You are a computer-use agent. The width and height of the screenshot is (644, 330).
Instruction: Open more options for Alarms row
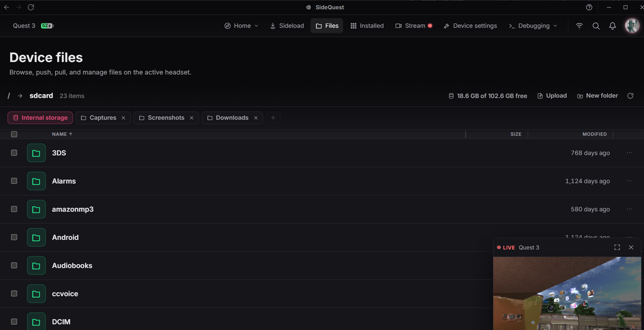(629, 181)
